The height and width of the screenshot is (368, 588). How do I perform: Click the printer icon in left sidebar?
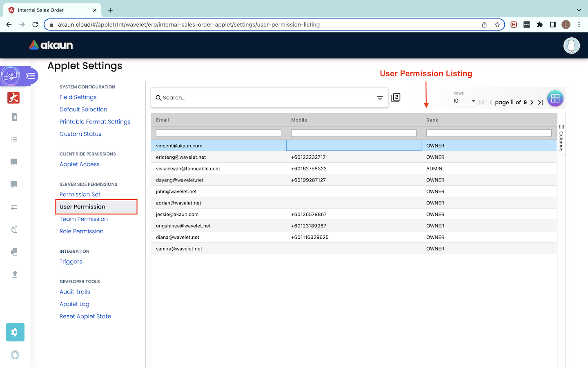click(x=14, y=252)
